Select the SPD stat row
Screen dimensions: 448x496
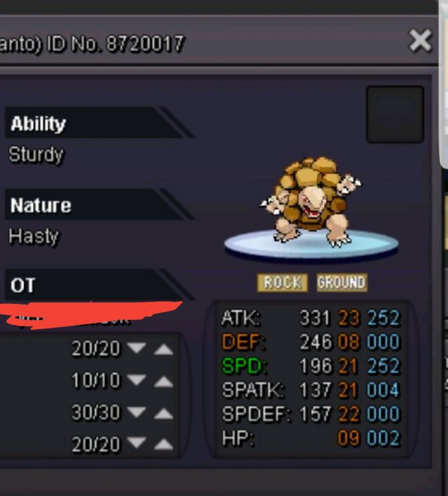[311, 366]
